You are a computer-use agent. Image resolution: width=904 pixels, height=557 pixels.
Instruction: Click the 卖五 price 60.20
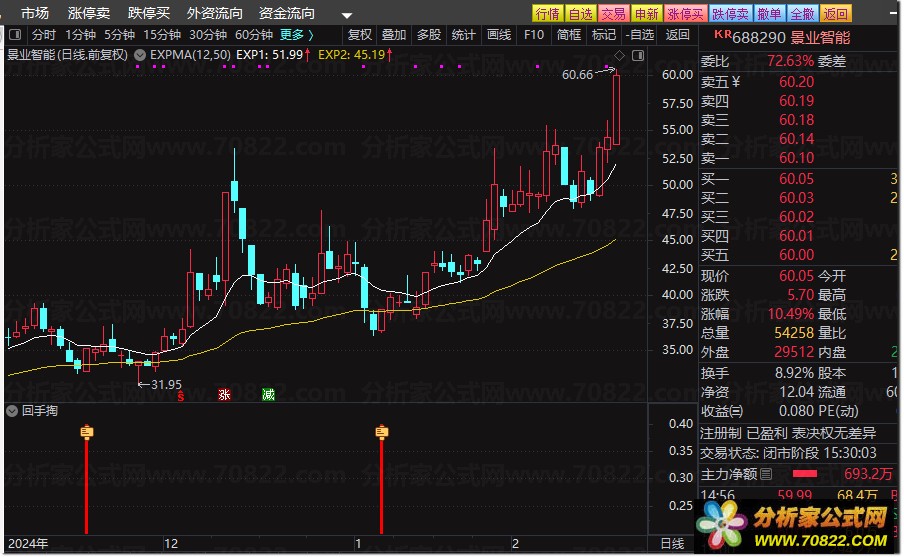pos(796,82)
